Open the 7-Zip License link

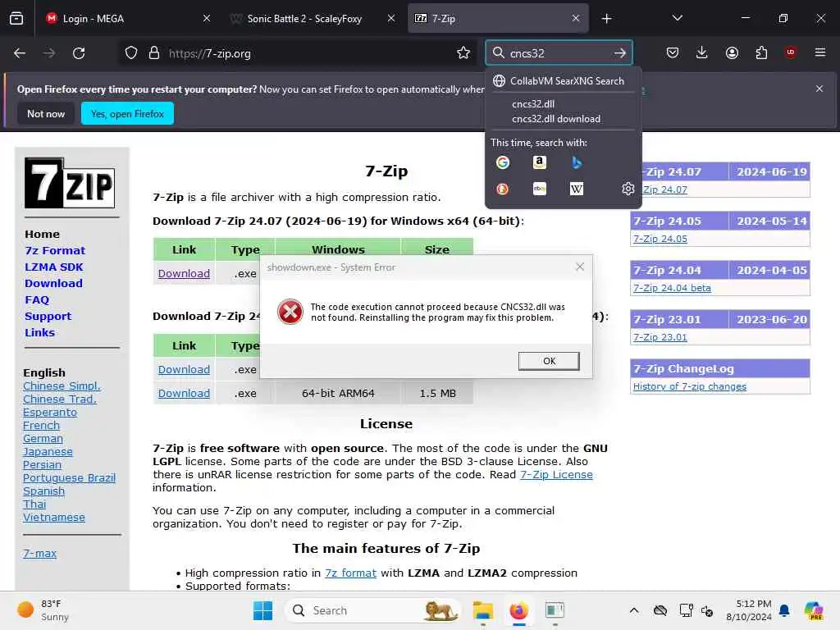[556, 475]
